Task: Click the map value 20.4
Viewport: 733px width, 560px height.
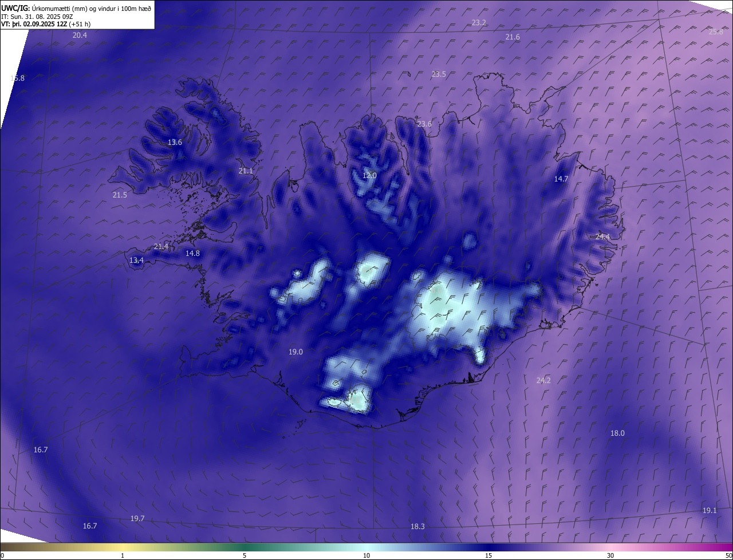Action: tap(80, 36)
